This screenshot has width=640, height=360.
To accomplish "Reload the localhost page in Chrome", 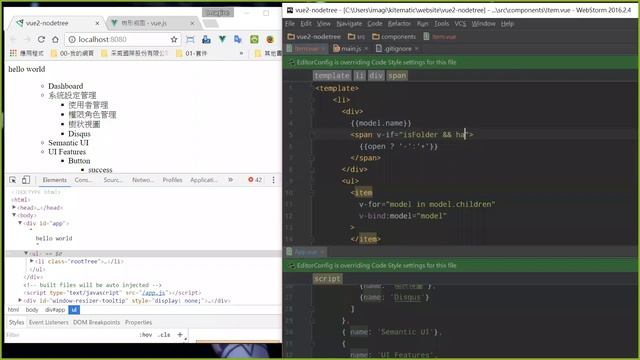I will pyautogui.click(x=41, y=39).
